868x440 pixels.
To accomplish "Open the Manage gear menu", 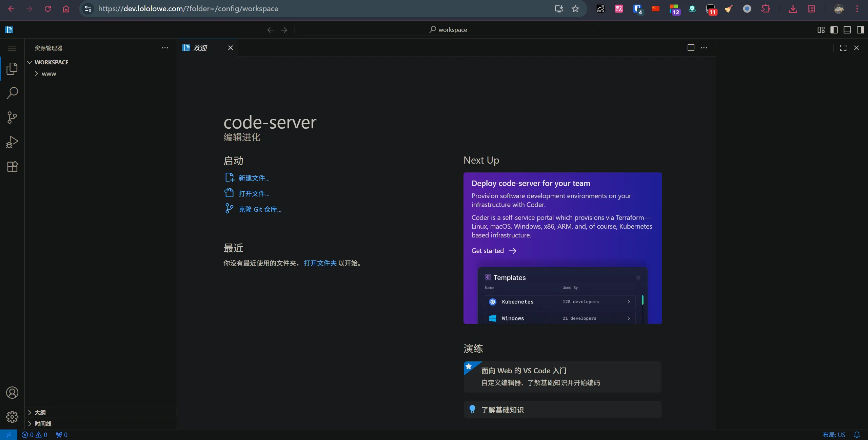I will (x=12, y=417).
